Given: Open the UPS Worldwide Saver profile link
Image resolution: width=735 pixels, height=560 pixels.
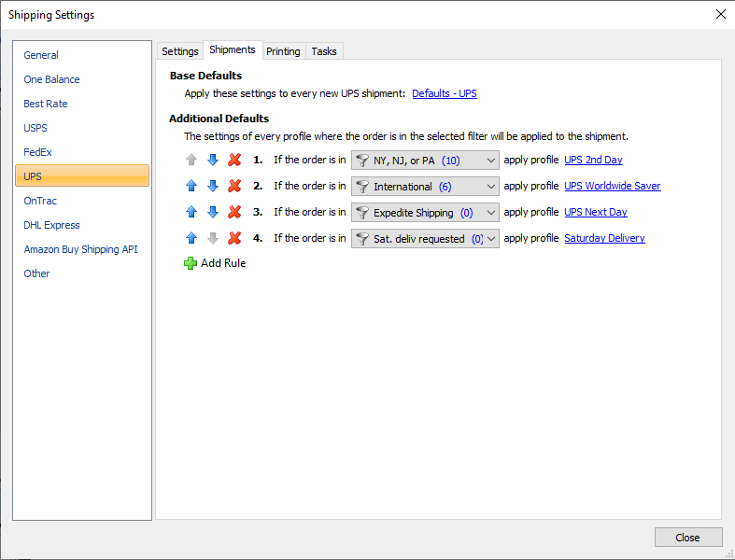Looking at the screenshot, I should click(612, 186).
